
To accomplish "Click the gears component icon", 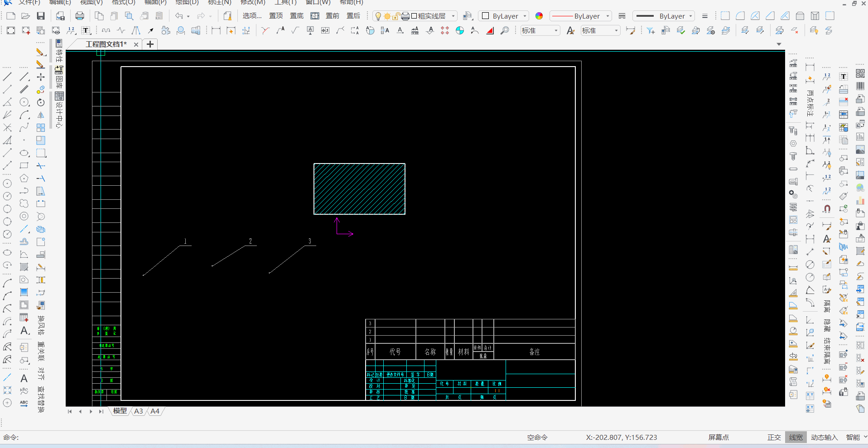I will click(x=166, y=30).
